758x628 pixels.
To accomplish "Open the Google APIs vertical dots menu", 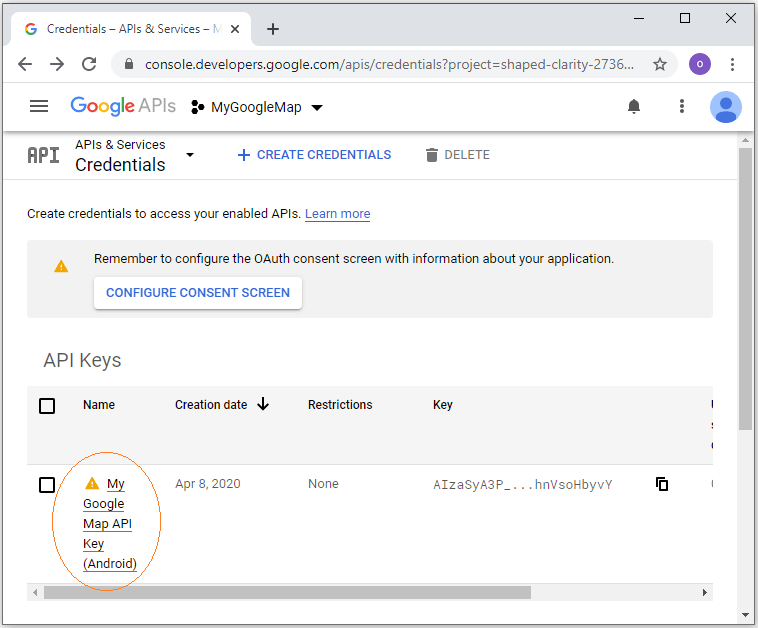I will pyautogui.click(x=682, y=106).
